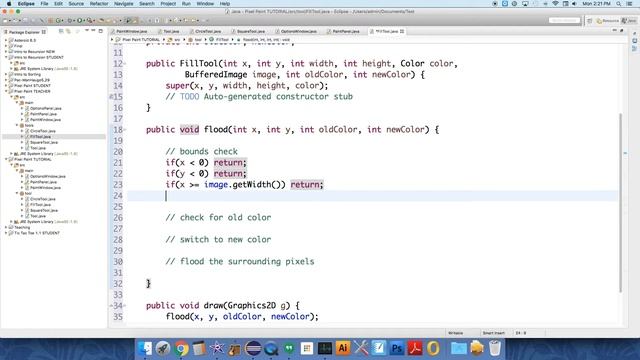Click 'Writable' in the status bar

click(x=456, y=333)
